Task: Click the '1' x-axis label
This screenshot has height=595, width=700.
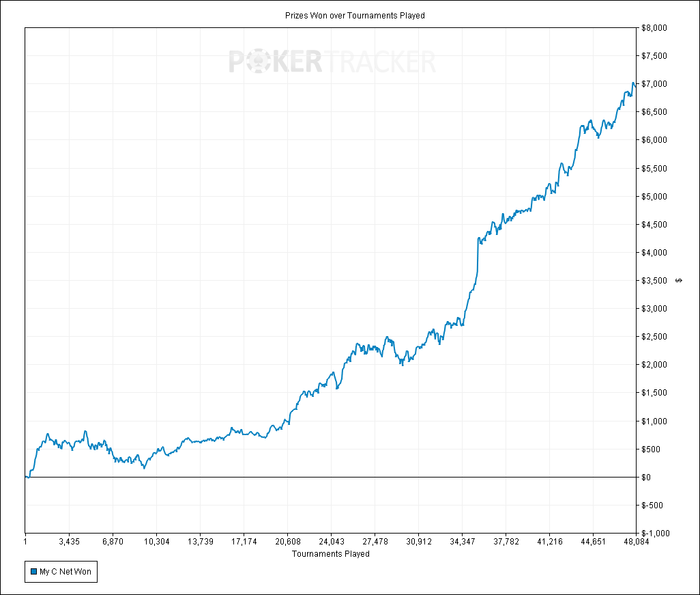Action: pyautogui.click(x=25, y=542)
